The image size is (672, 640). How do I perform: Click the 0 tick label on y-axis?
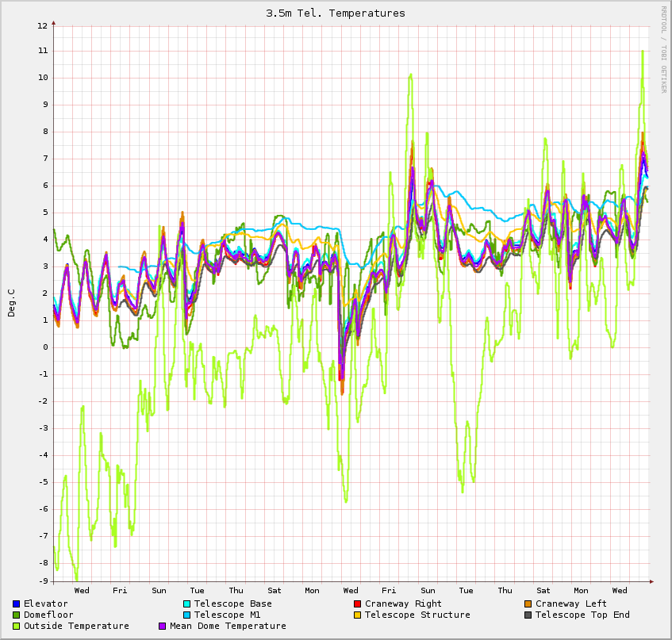click(x=44, y=347)
